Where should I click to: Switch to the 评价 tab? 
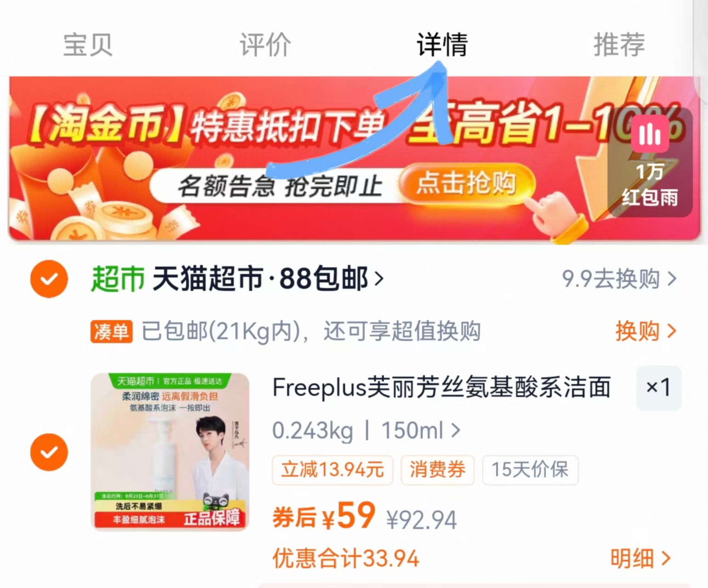265,45
